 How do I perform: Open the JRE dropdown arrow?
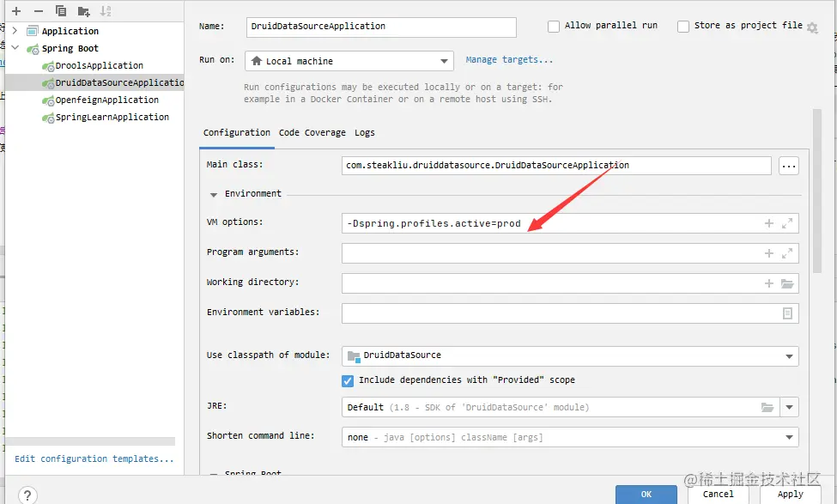pos(789,407)
